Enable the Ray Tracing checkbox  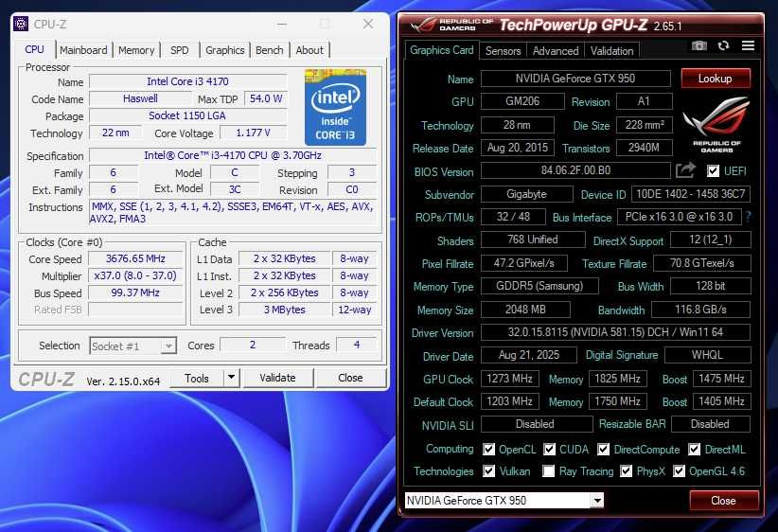[548, 471]
